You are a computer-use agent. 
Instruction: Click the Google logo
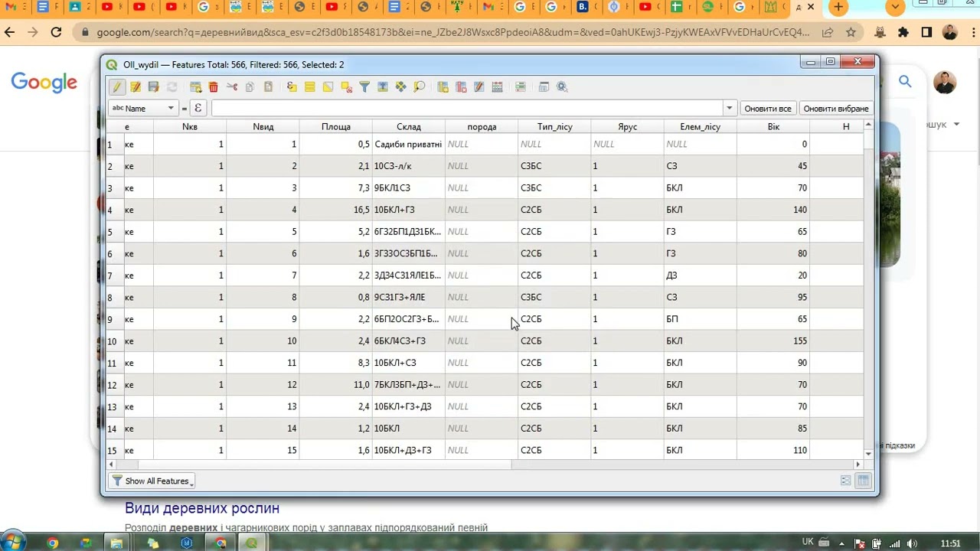[x=44, y=83]
